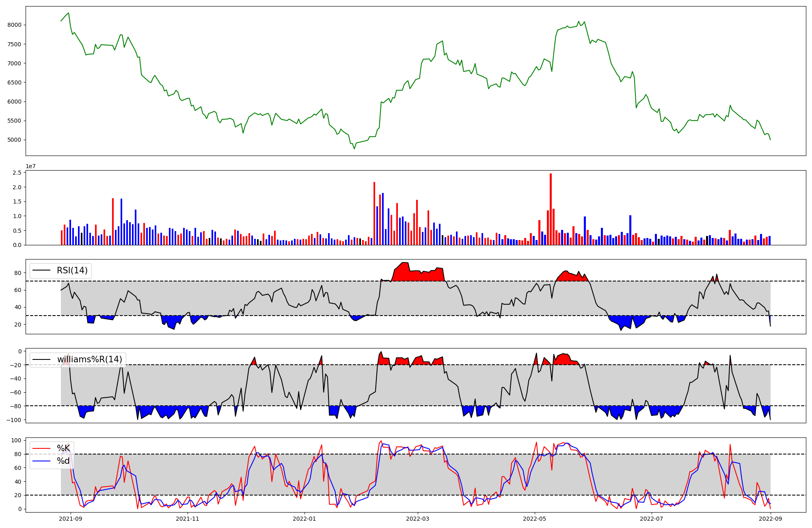Click the RSI(14) legend label
This screenshot has width=812, height=528.
tap(72, 270)
